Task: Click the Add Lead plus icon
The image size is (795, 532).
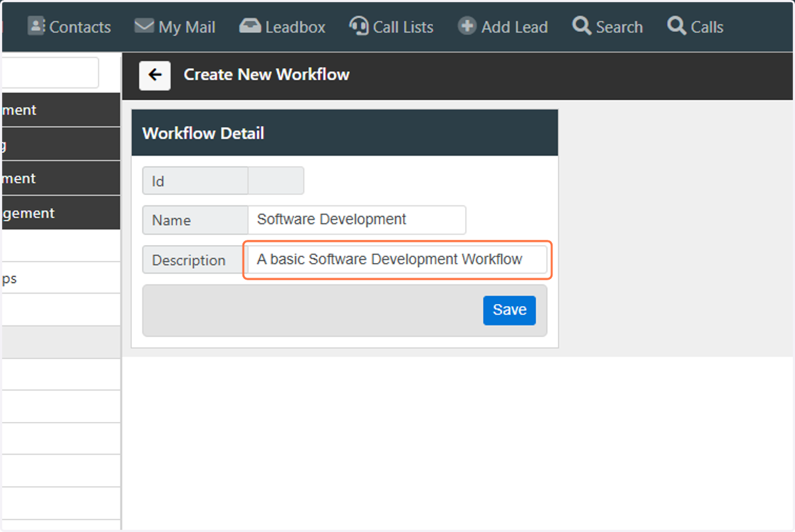Action: tap(467, 26)
